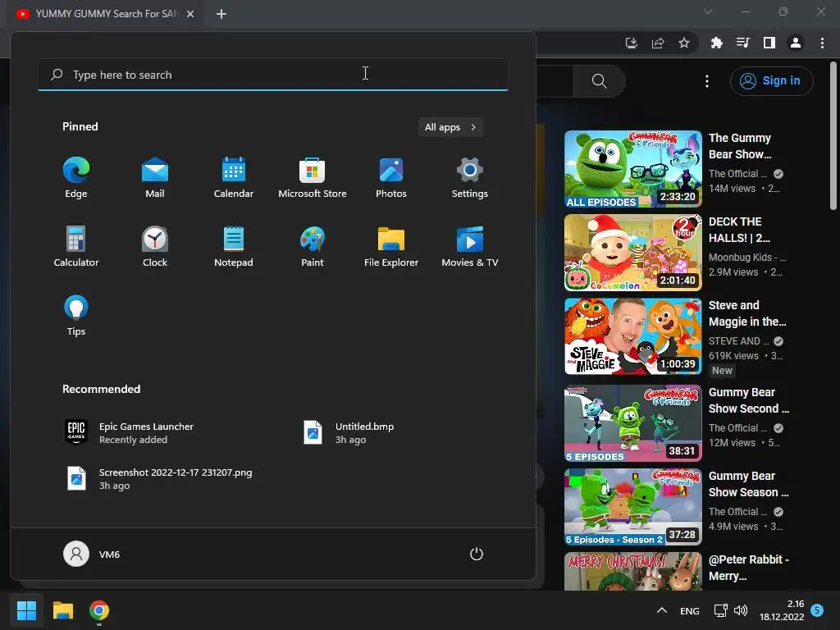Click STEVE AND channel name

(738, 340)
